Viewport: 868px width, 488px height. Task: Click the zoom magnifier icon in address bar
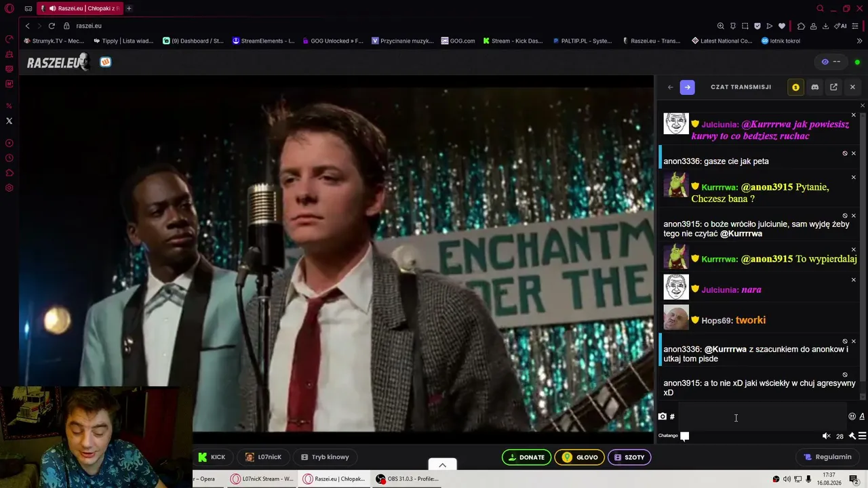pyautogui.click(x=720, y=26)
